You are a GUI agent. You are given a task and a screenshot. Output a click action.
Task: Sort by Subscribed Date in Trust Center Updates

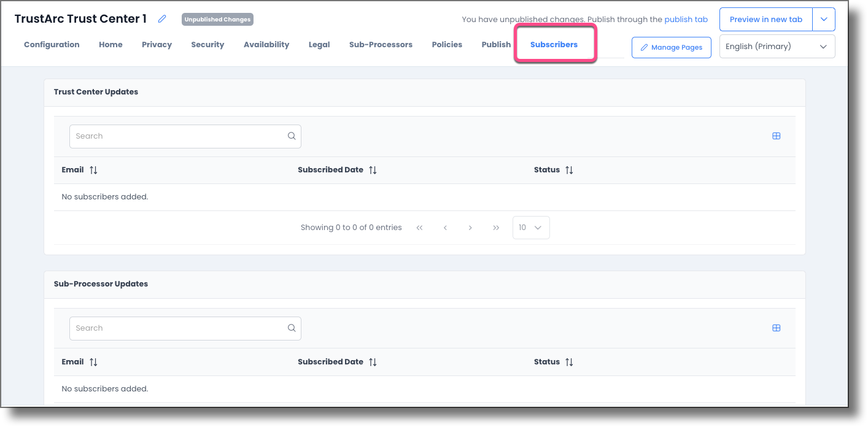[373, 169]
